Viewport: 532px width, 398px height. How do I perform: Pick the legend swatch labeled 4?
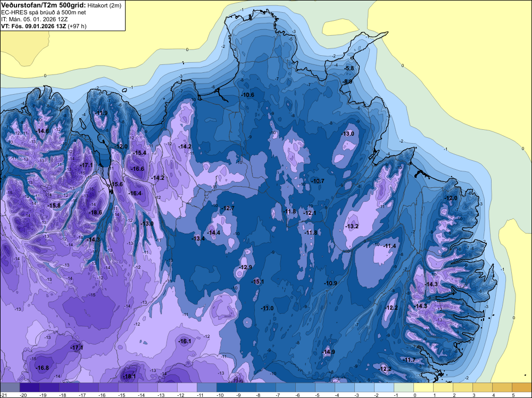pyautogui.click(x=502, y=387)
